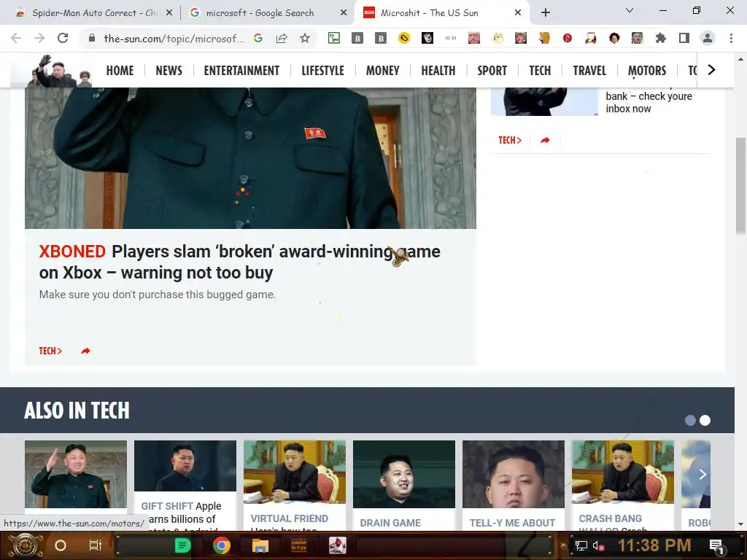Share the XBONED article via red arrow

[86, 351]
